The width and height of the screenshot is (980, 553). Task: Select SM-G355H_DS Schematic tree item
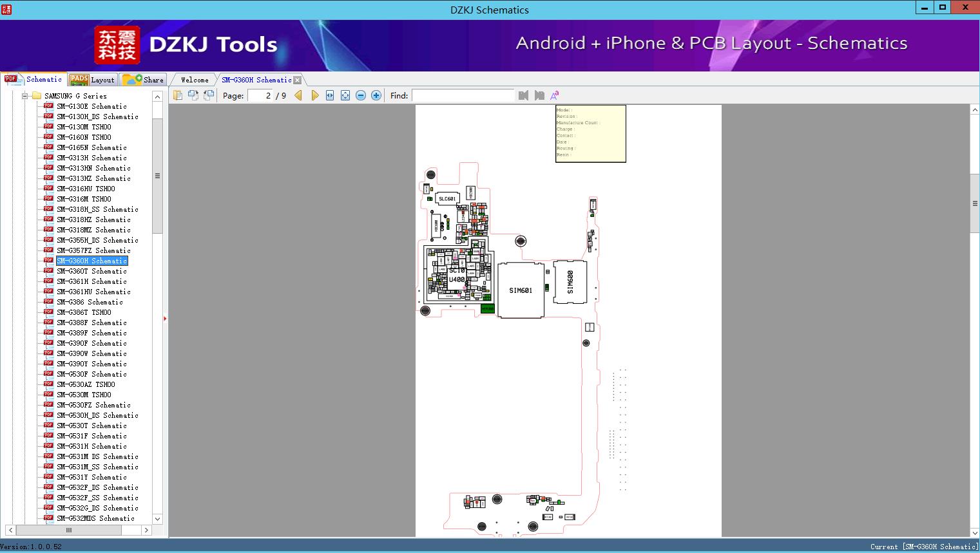97,240
